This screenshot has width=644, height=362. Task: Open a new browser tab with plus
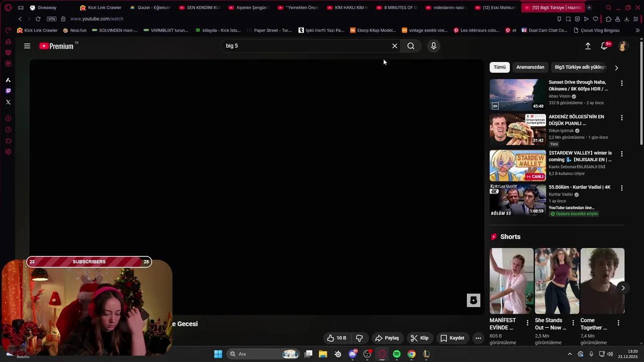pos(589,8)
